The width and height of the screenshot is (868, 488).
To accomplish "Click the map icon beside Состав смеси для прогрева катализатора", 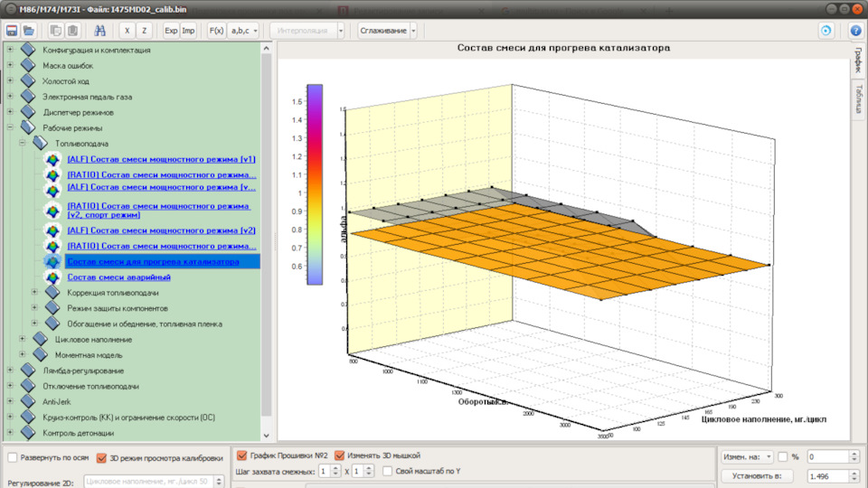I will [52, 262].
